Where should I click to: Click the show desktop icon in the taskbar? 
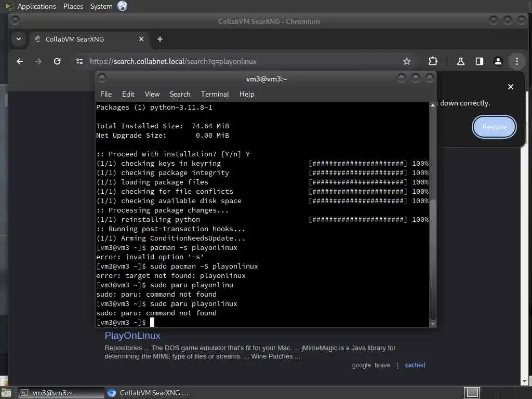(x=6, y=393)
